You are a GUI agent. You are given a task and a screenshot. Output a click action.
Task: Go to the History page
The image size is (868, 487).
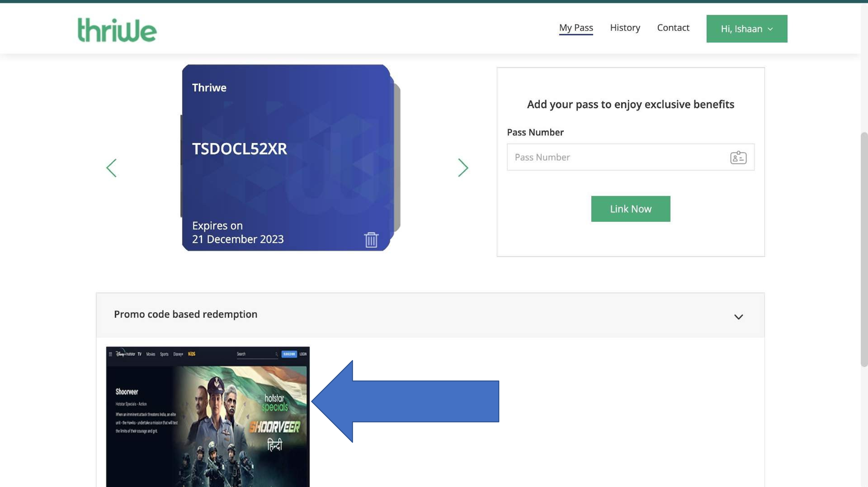625,28
